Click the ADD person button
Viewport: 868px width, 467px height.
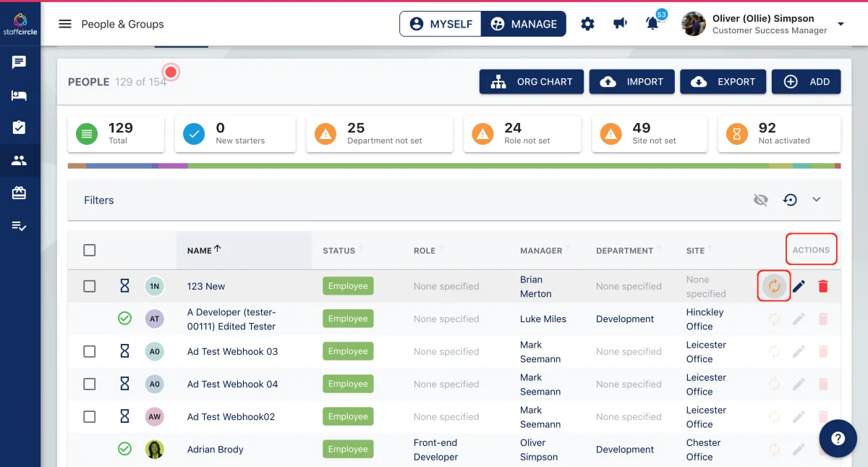point(806,82)
